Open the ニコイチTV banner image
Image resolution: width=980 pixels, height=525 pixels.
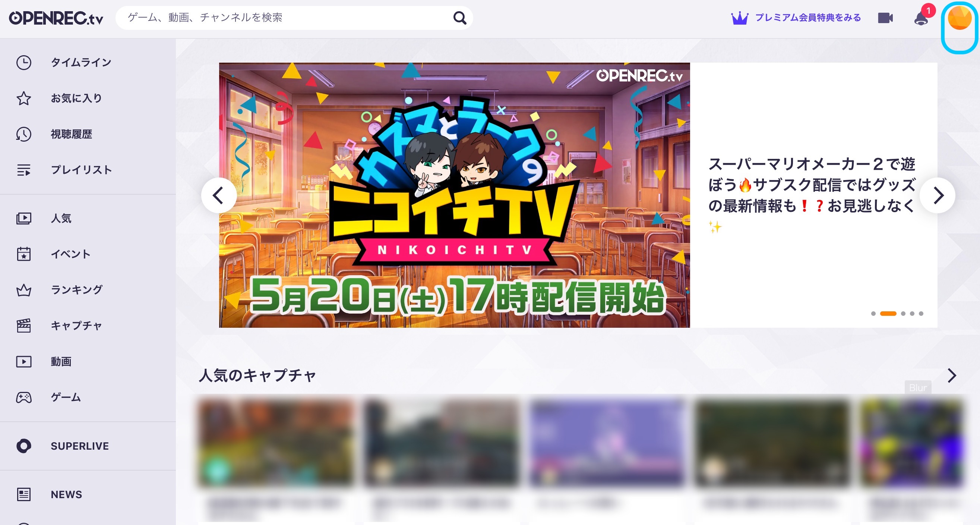[454, 195]
